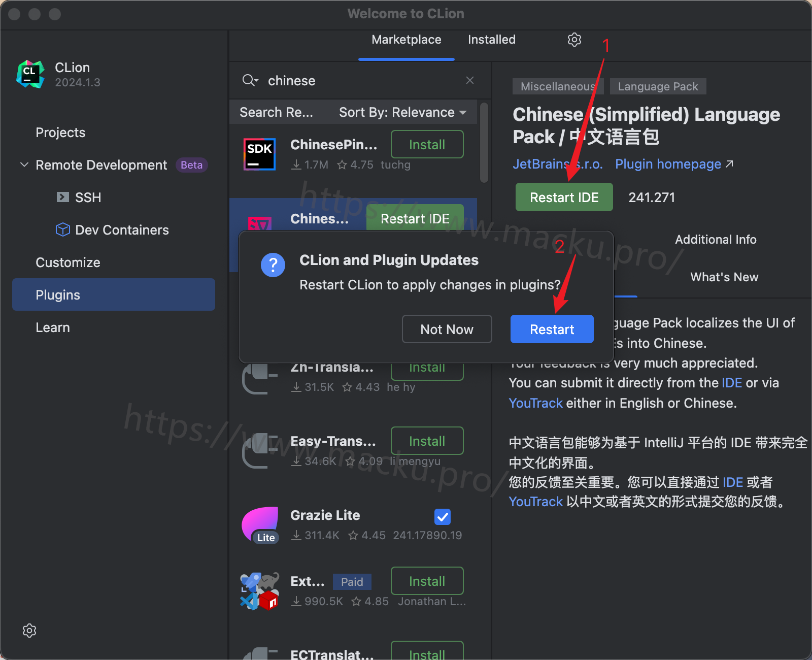Viewport: 812px width, 660px height.
Task: Open the IDE link in Chinese description
Action: pos(732,482)
